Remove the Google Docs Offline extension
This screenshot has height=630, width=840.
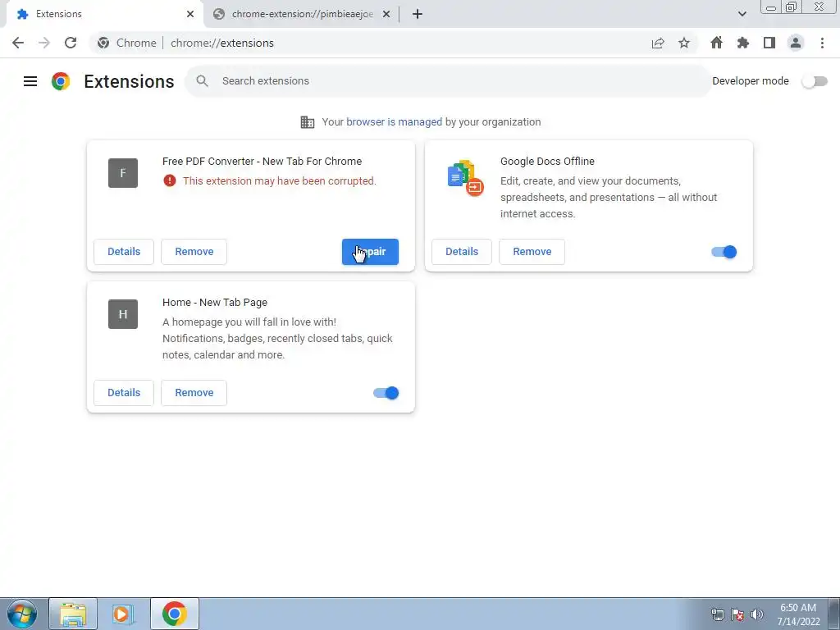pos(532,252)
